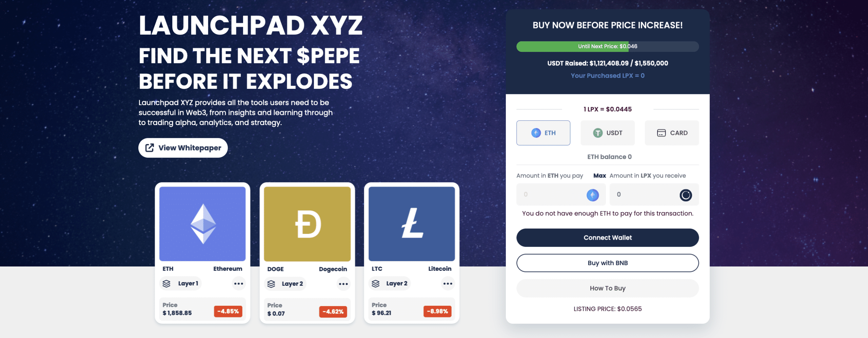Switch to the USDT payment tab

[608, 133]
